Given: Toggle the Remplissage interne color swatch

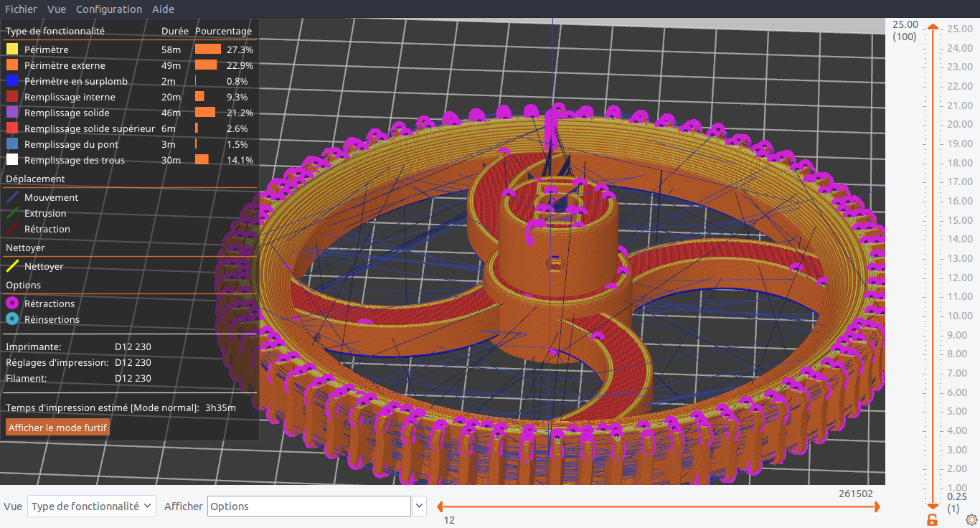Looking at the screenshot, I should (12, 97).
